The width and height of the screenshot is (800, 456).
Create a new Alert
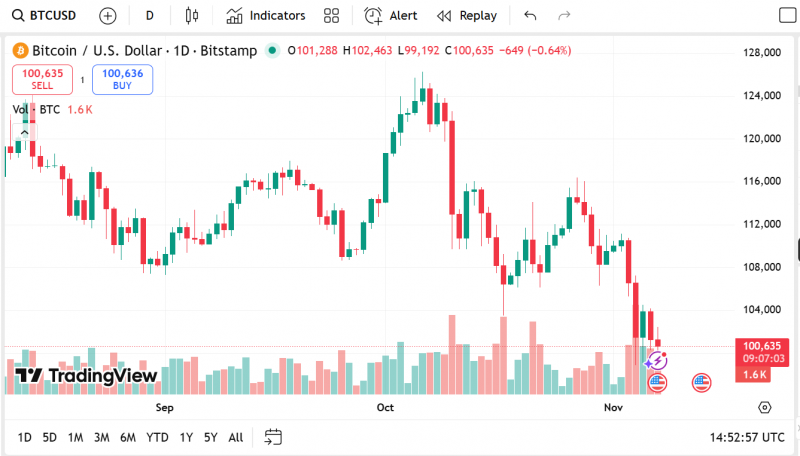[391, 16]
